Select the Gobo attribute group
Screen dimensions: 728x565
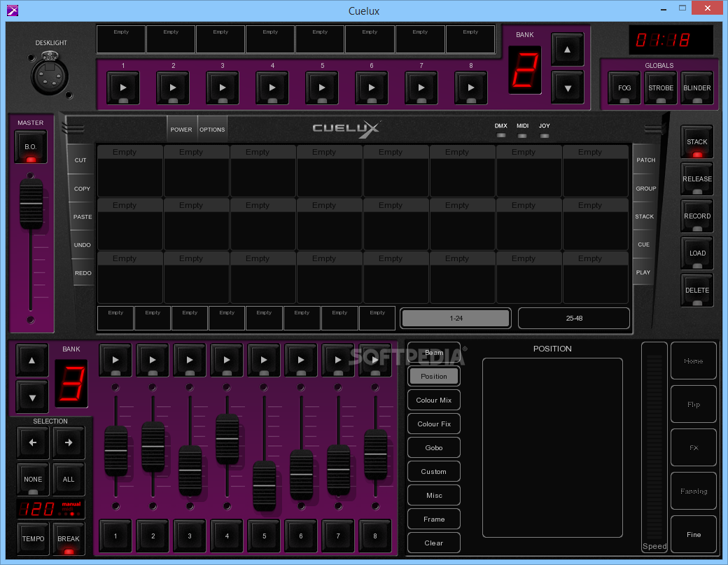(433, 448)
